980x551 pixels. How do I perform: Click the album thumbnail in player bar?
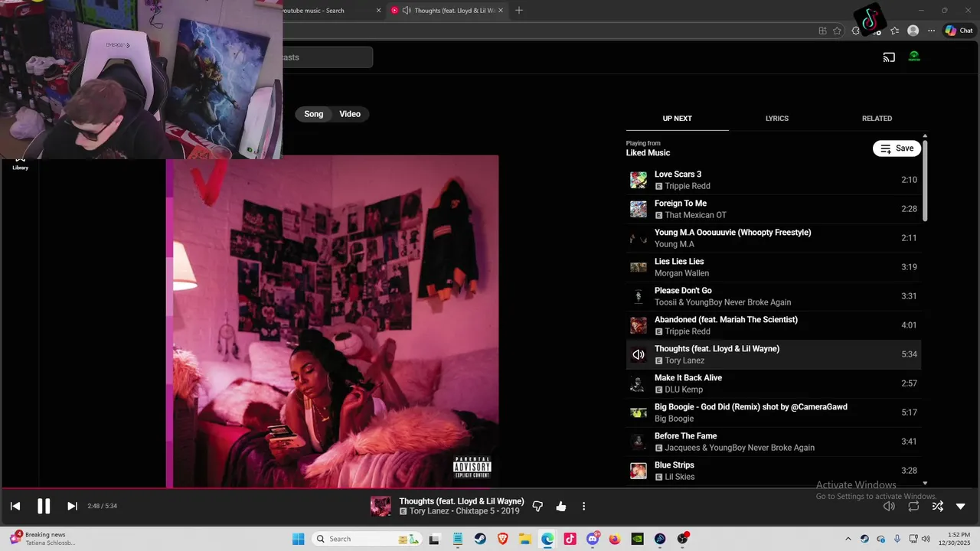click(x=381, y=506)
